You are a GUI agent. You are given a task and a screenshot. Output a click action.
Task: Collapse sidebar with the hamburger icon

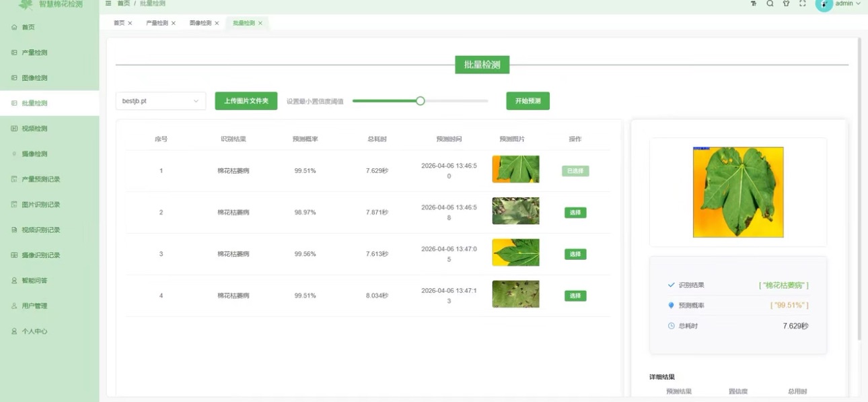coord(108,3)
